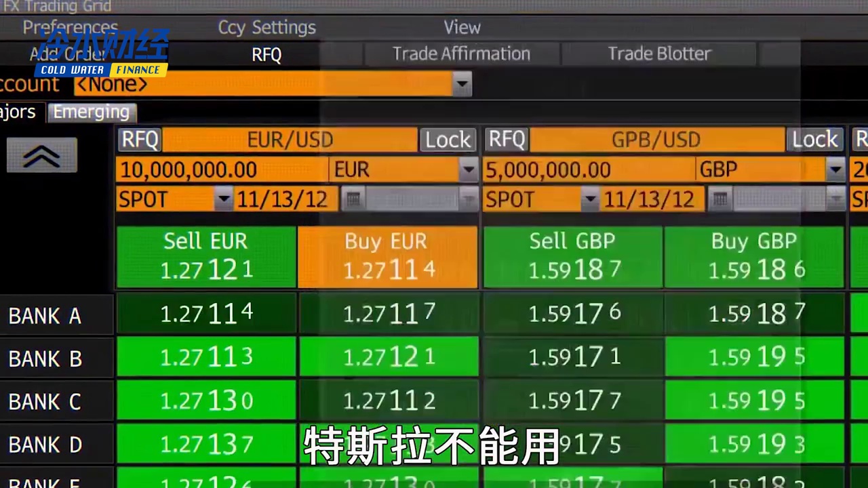Open the Ccy Settings menu
868x488 pixels.
(267, 28)
